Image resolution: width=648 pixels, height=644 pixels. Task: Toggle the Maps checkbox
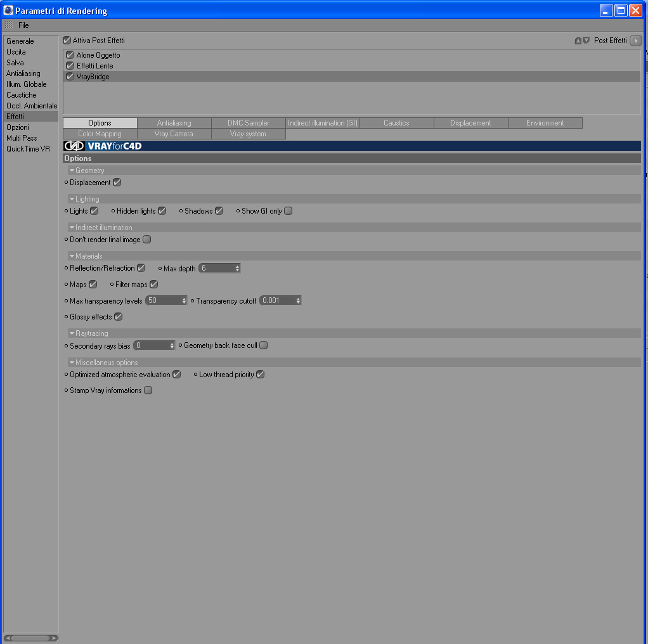(93, 284)
